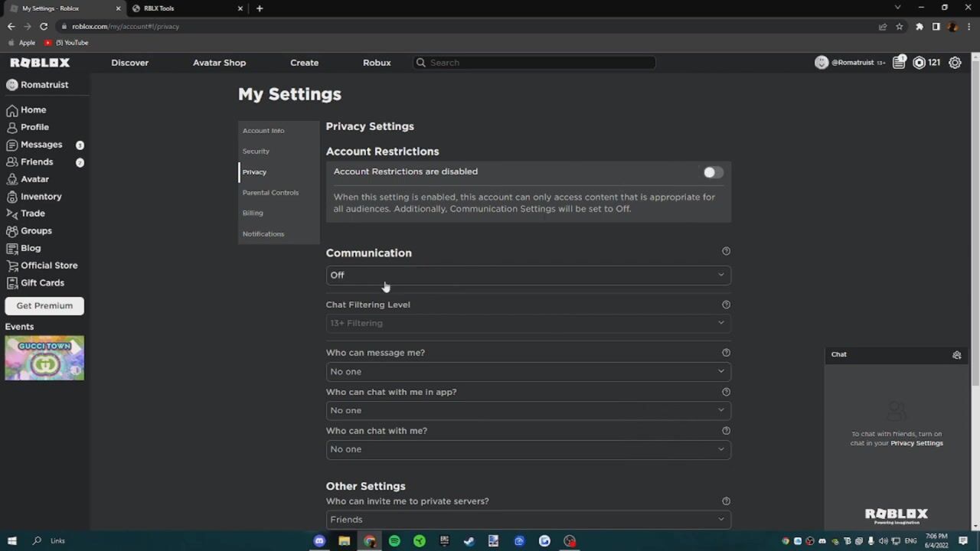
Task: Open Discord from the taskbar
Action: pyautogui.click(x=319, y=541)
